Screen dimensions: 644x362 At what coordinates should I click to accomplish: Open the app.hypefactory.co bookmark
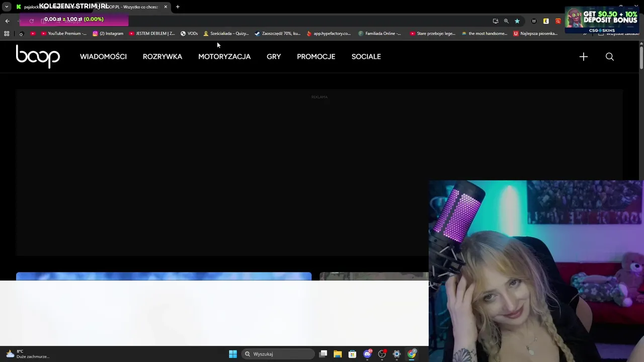329,34
